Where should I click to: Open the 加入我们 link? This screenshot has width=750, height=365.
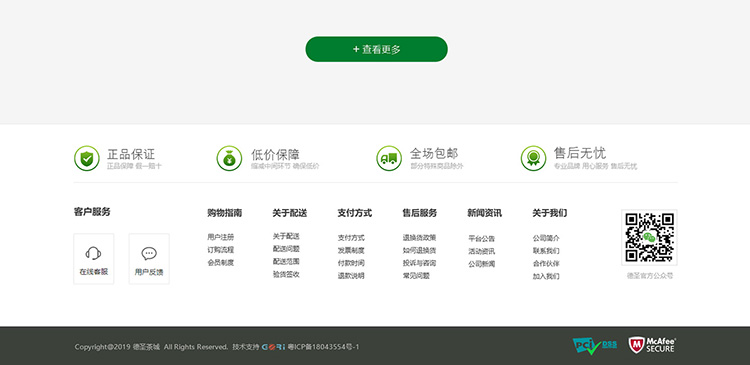point(546,277)
